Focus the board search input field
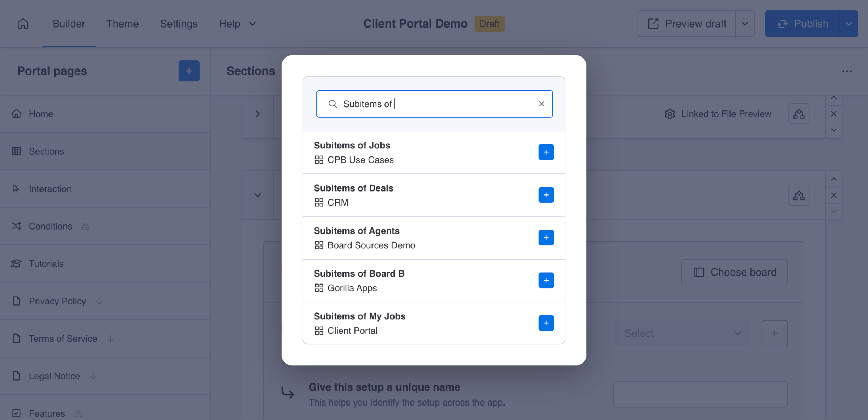Viewport: 868px width, 420px height. (434, 104)
